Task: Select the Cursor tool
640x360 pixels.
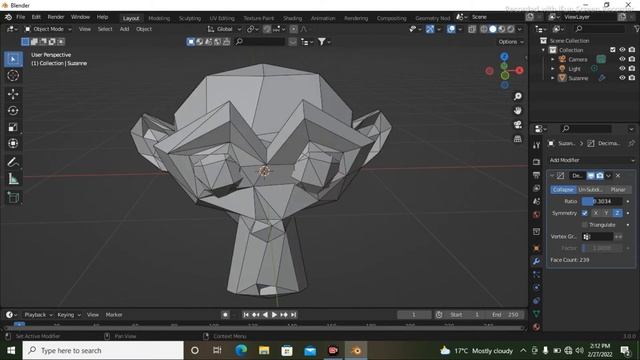Action: [x=13, y=76]
